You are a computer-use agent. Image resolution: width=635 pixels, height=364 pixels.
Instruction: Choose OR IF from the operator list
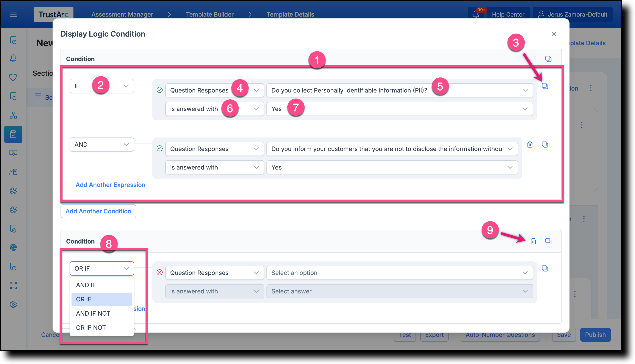[102, 299]
